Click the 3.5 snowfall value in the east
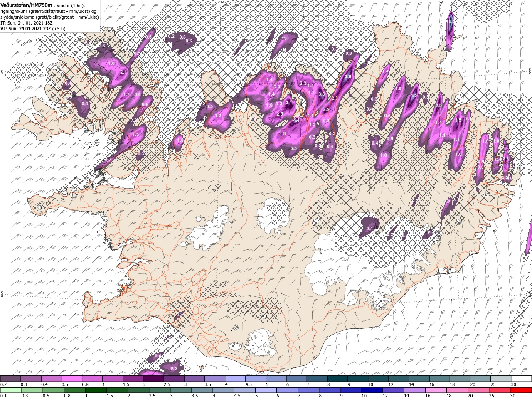 coord(458,120)
